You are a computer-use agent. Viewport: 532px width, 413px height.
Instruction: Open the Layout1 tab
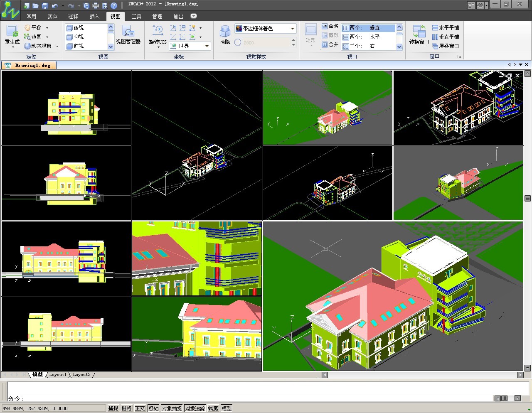(x=58, y=374)
